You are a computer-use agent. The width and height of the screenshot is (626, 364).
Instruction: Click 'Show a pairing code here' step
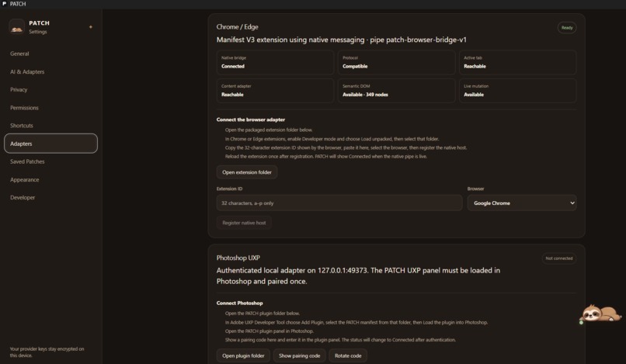click(x=340, y=340)
